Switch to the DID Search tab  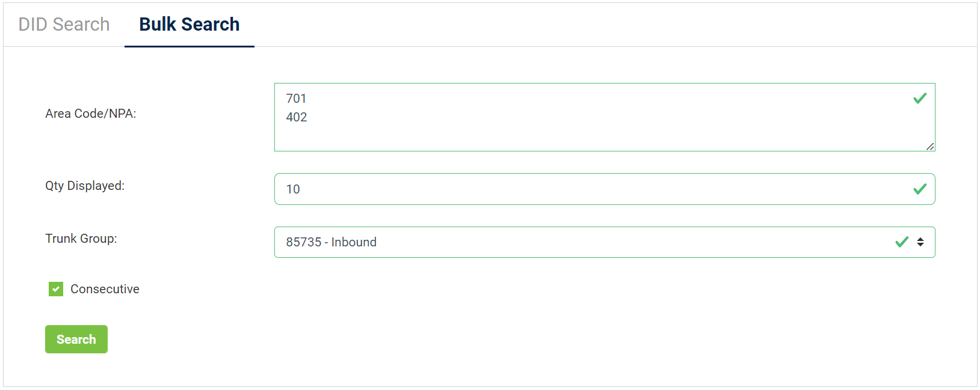pos(64,25)
